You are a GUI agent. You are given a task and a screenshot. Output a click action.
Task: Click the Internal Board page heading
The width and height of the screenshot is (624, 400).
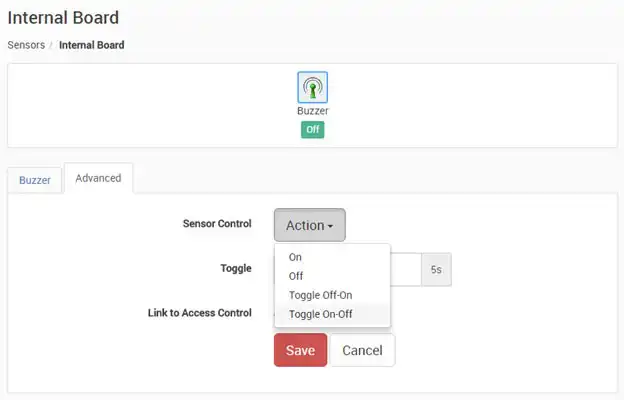[x=63, y=18]
